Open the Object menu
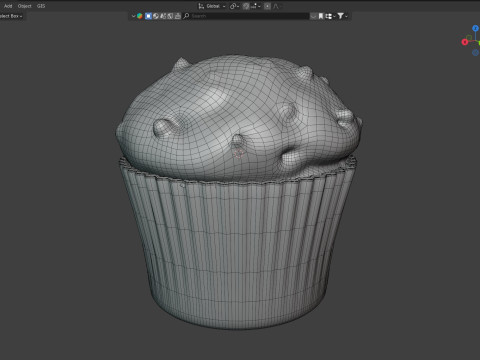Screen dimensions: 480x360 point(24,6)
